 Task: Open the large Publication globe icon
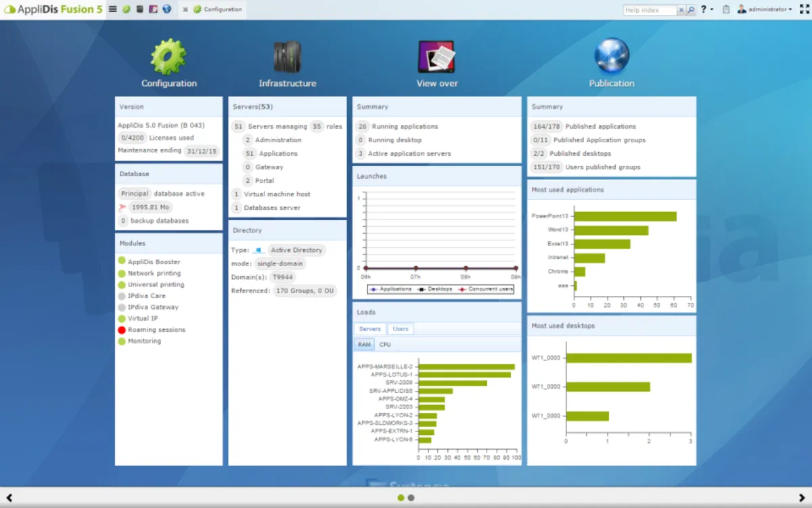[612, 56]
